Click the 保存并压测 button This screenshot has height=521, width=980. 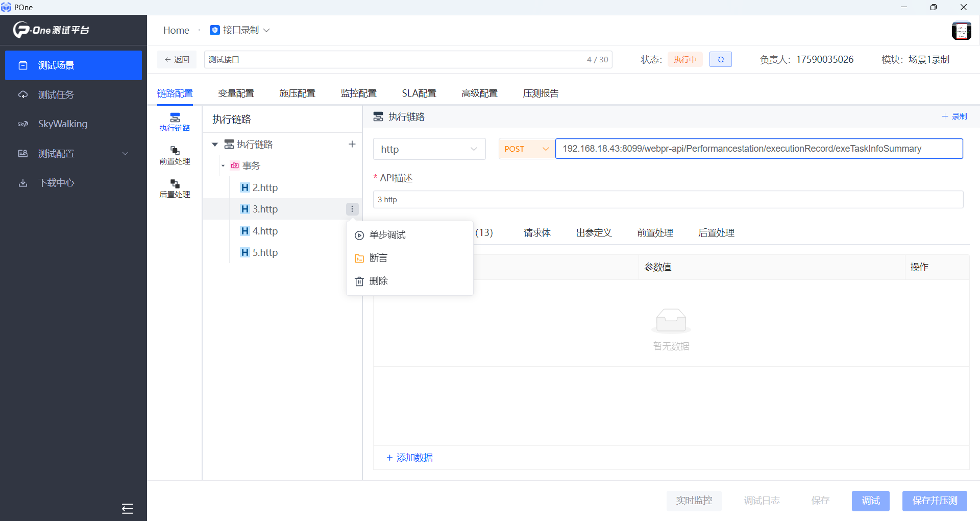pos(934,501)
